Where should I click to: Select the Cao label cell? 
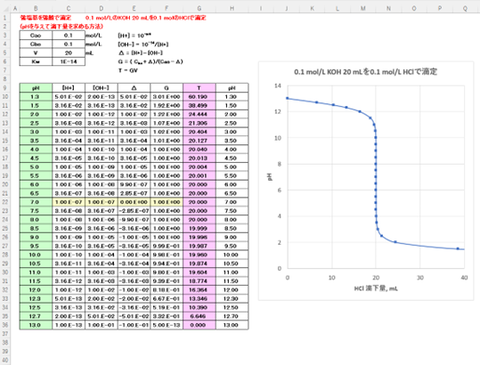point(36,35)
